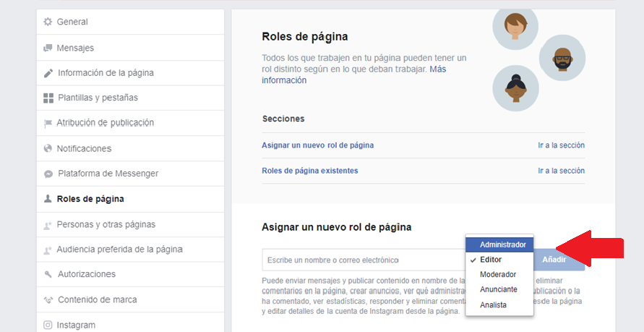This screenshot has height=332, width=644.
Task: Open Atribución de publicación settings
Action: 130,123
